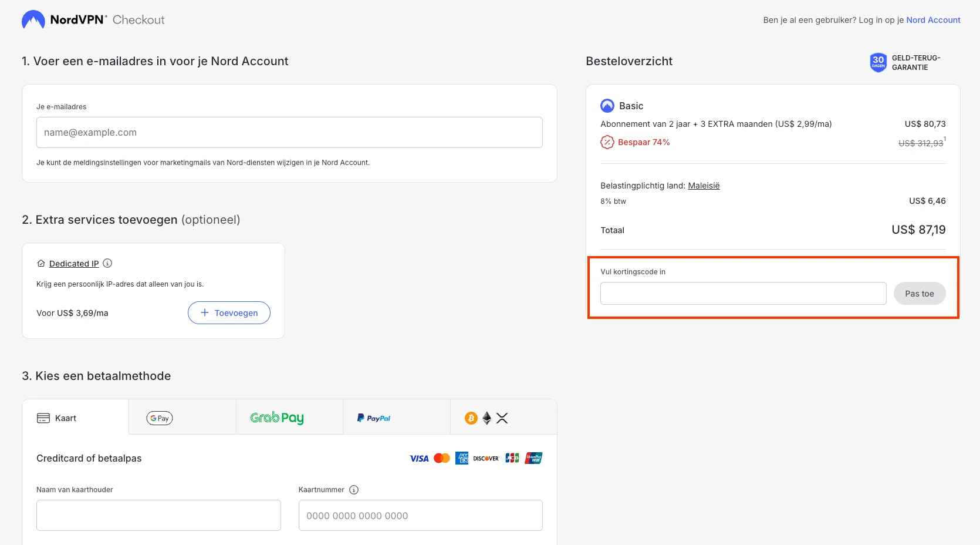Click the American Express logo

(462, 458)
